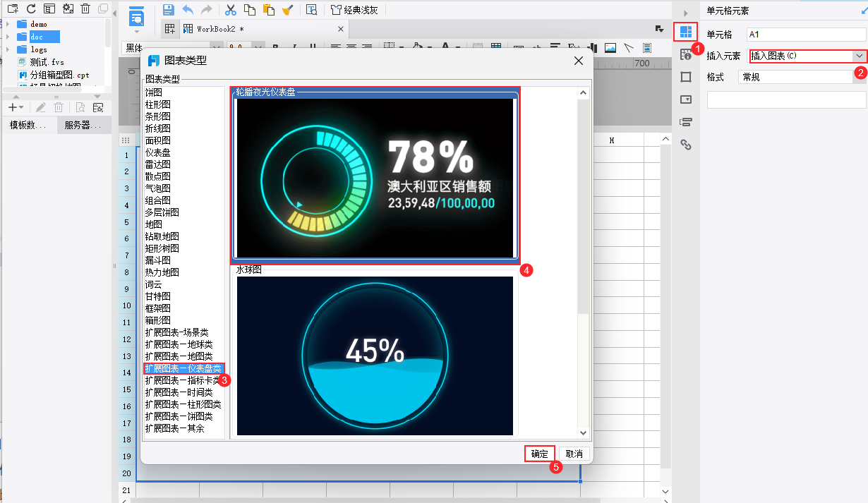Select the doc folder
This screenshot has width=868, height=503.
pyautogui.click(x=44, y=37)
